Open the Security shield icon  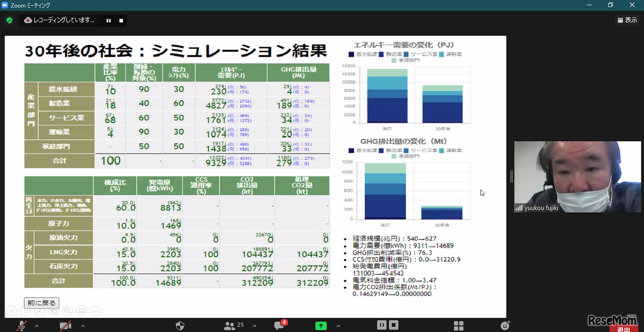(180, 326)
